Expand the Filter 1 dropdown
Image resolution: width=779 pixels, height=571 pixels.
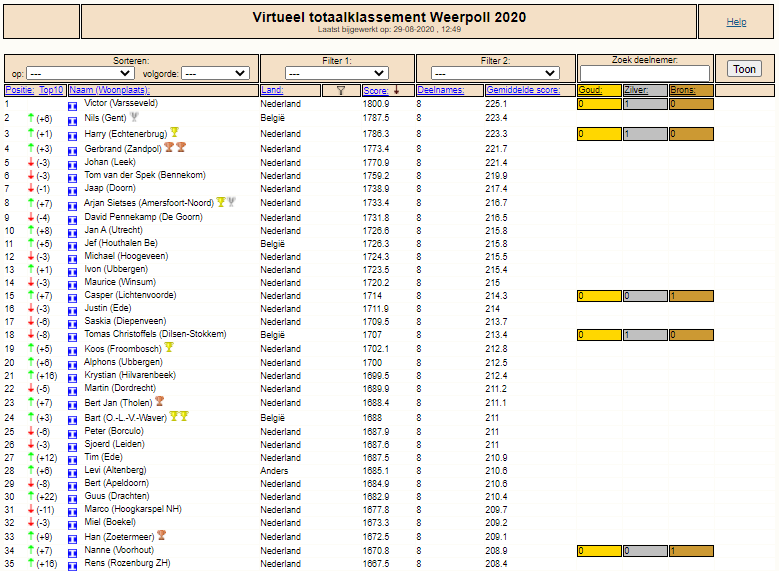336,74
